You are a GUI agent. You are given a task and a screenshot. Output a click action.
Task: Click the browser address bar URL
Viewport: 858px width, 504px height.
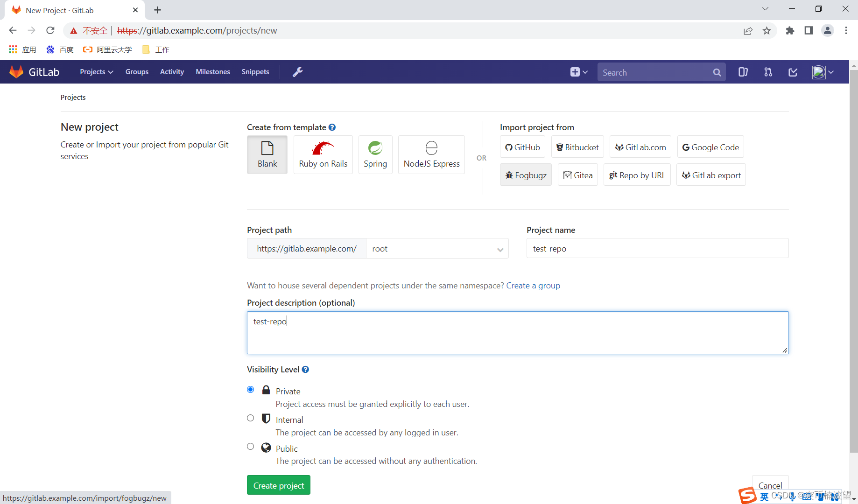tap(197, 30)
